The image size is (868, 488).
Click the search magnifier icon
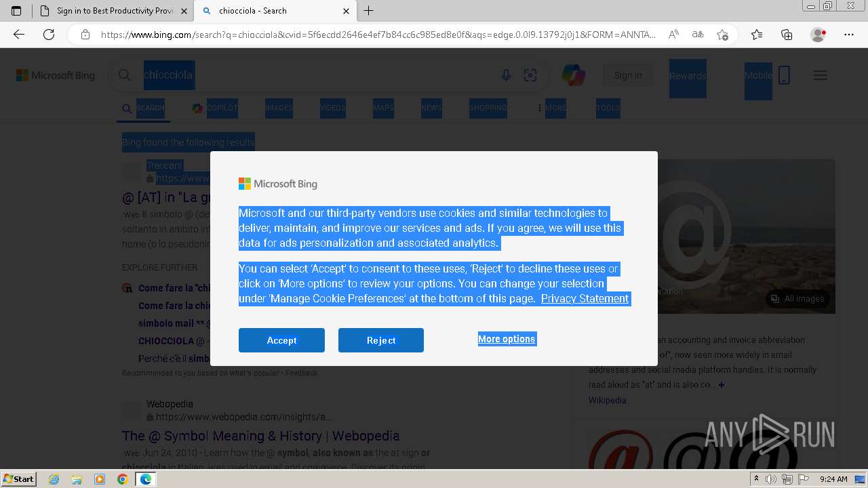pos(124,75)
